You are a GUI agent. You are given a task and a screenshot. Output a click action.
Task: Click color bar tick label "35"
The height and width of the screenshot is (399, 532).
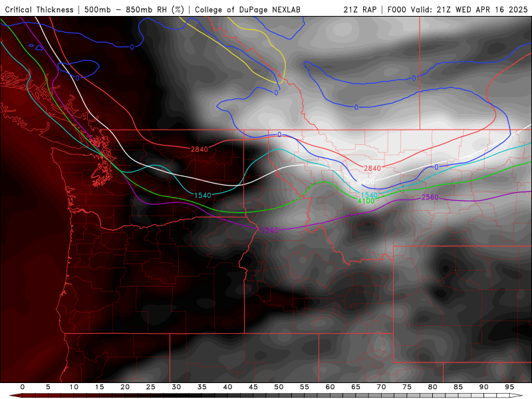click(x=202, y=387)
